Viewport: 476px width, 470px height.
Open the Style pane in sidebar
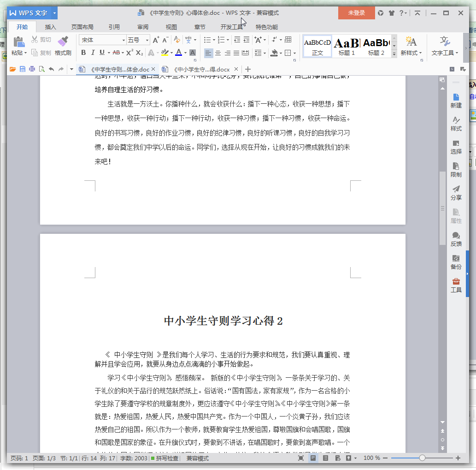click(x=456, y=124)
